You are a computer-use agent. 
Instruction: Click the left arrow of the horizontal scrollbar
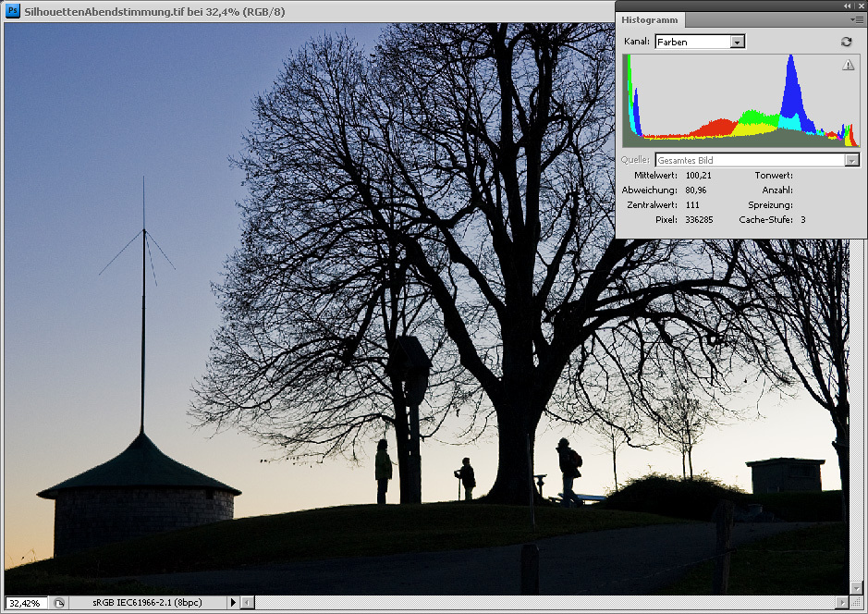(247, 603)
